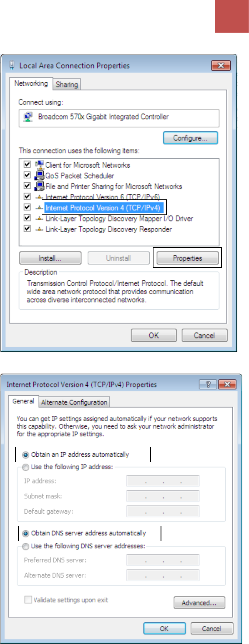
Task: Click the Local Area Connection title bar icon
Action: pos(12,66)
